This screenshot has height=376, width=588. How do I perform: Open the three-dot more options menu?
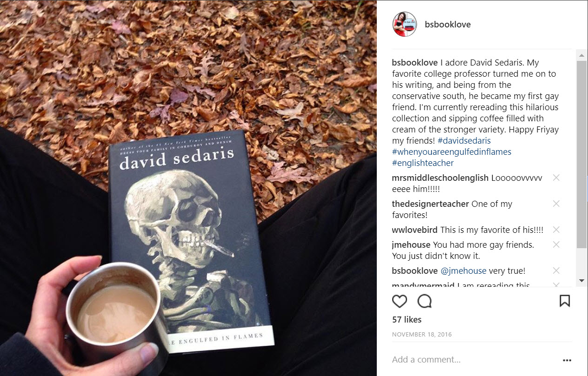click(x=567, y=360)
